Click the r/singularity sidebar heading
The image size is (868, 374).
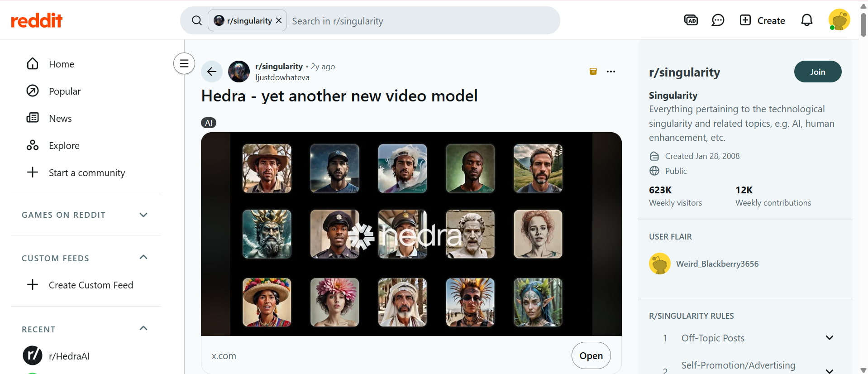coord(684,72)
